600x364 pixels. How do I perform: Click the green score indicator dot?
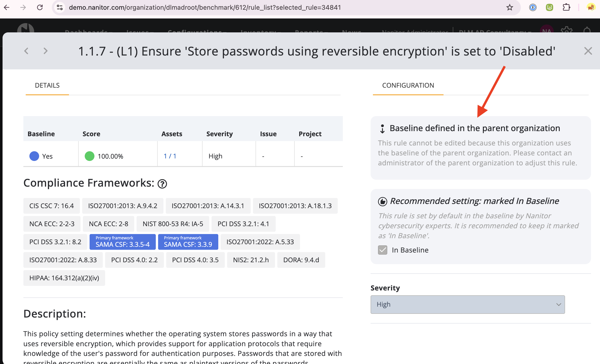point(89,156)
